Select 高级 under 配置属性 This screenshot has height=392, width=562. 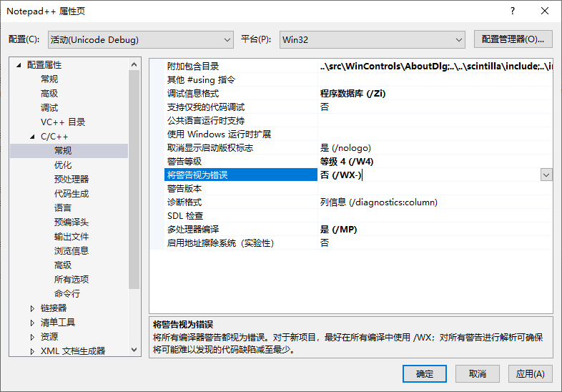pos(49,94)
